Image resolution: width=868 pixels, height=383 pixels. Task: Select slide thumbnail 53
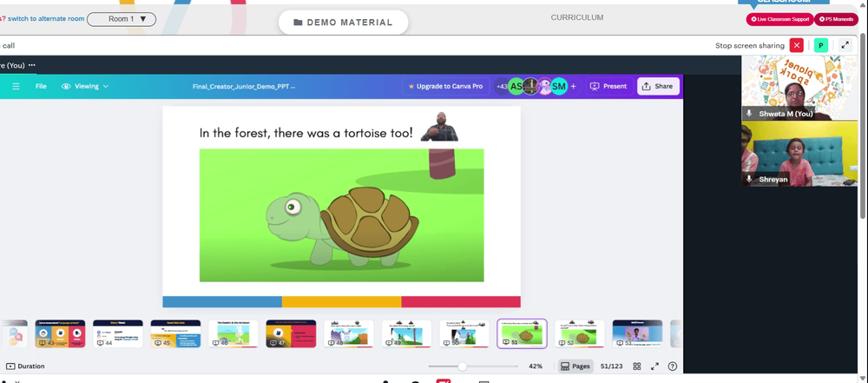click(x=637, y=333)
